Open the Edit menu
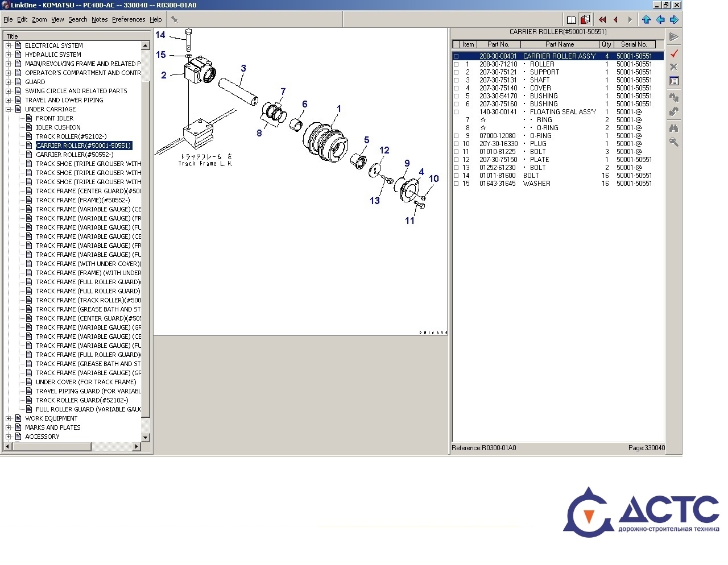Screen dimensions: 728x565 (22, 19)
